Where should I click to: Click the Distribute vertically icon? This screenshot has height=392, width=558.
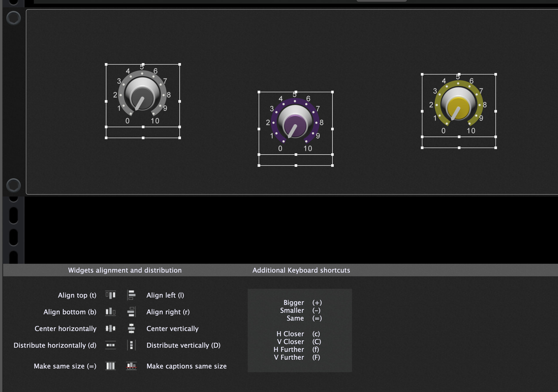point(131,345)
